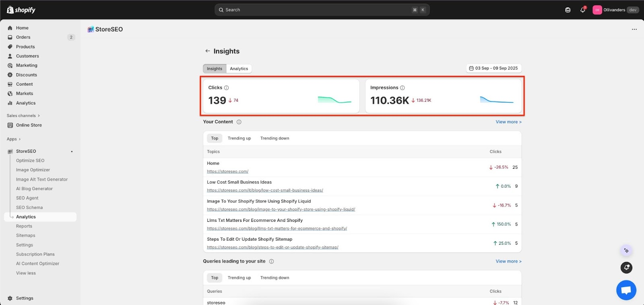The width and height of the screenshot is (644, 305).
Task: Click the dark rocket floating button
Action: point(626,268)
